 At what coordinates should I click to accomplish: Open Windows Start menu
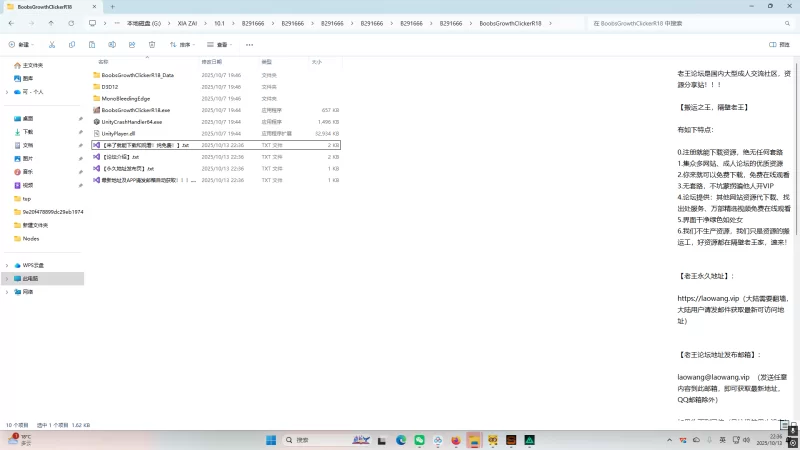(271, 440)
